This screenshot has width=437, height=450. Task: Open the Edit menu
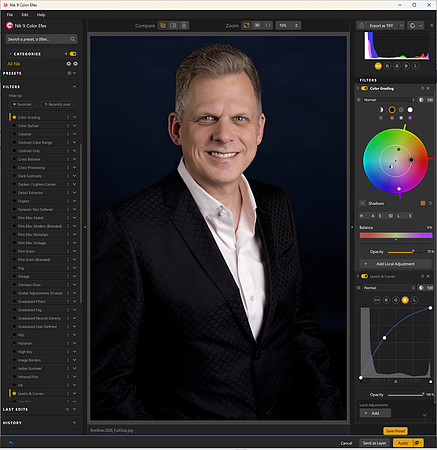(25, 15)
